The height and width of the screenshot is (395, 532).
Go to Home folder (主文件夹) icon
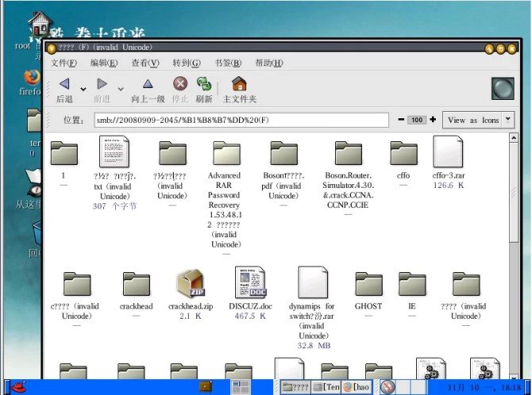pos(239,84)
